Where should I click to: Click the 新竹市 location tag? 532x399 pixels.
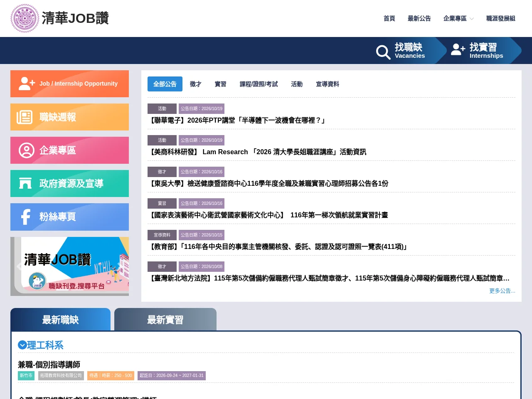coord(26,375)
